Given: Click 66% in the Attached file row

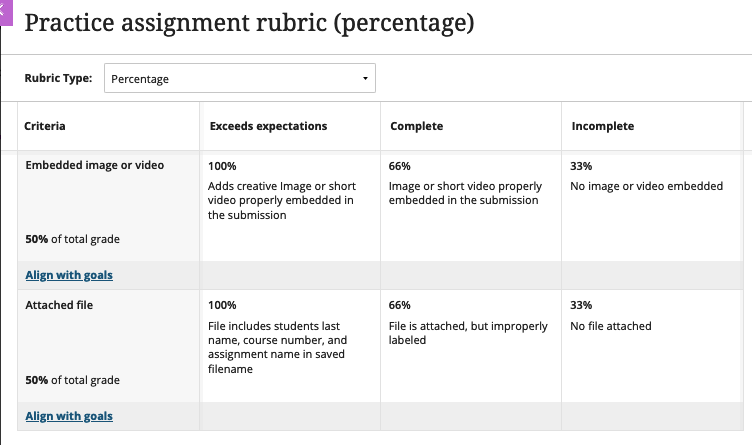Looking at the screenshot, I should [x=400, y=305].
